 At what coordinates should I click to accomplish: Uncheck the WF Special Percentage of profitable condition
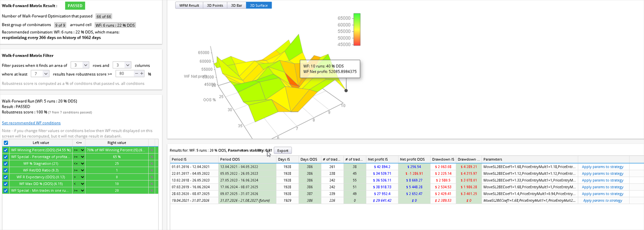(6, 157)
